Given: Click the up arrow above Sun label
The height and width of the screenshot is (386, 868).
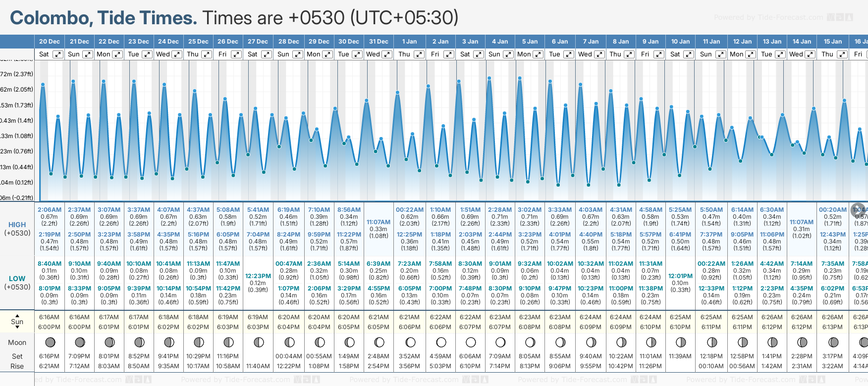Looking at the screenshot, I should point(17,315).
